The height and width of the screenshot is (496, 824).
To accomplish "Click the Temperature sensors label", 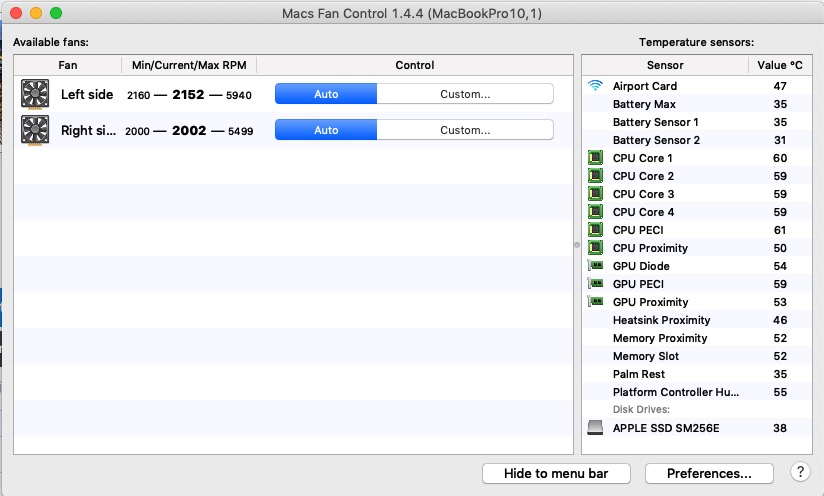I will 696,42.
